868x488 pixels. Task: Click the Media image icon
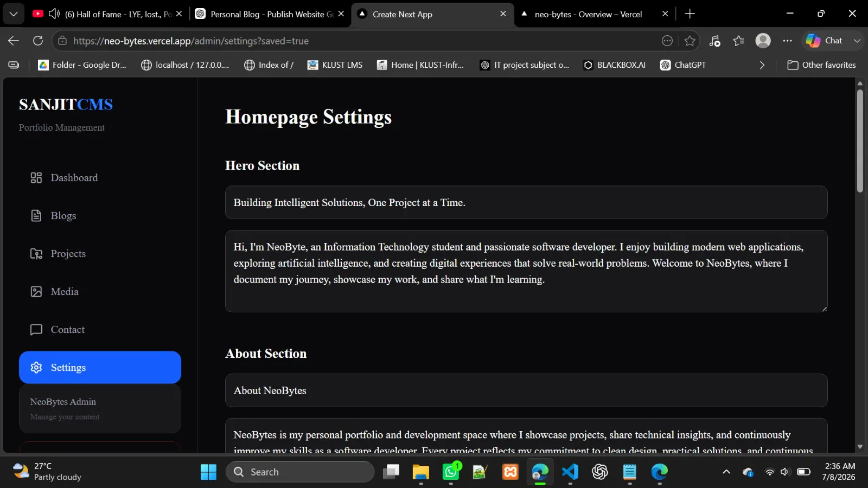[36, 292]
